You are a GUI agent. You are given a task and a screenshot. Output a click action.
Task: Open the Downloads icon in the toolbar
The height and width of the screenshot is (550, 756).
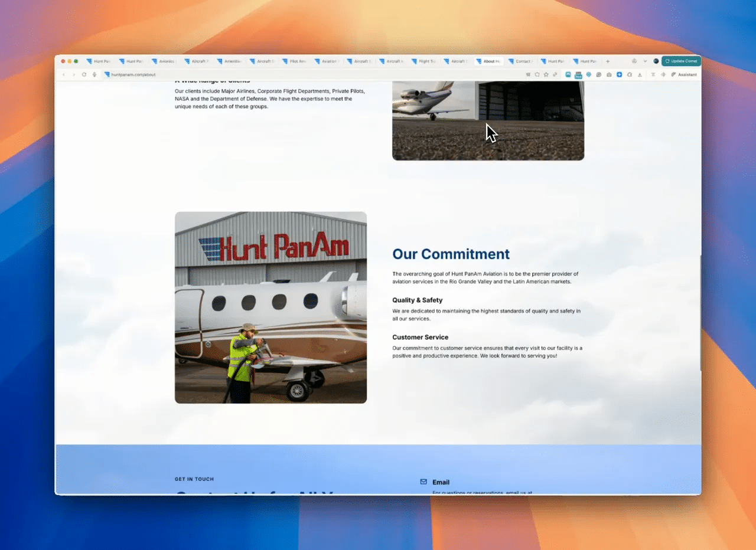point(640,74)
